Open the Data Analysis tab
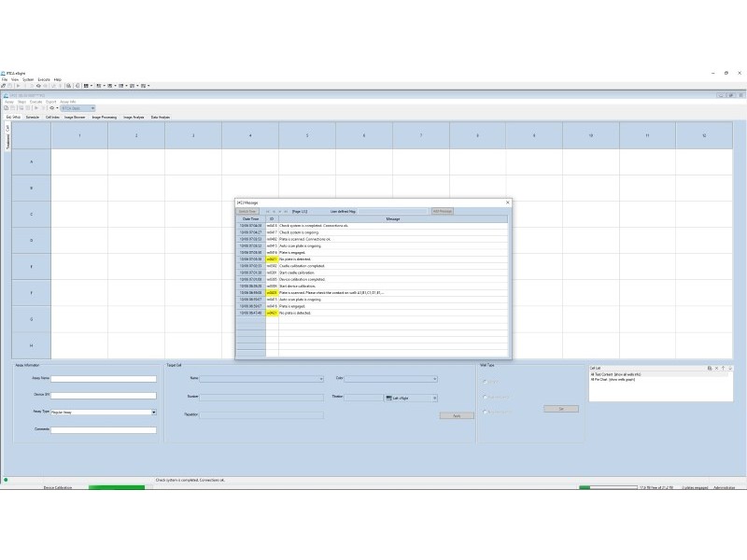This screenshot has width=747, height=560. point(160,118)
